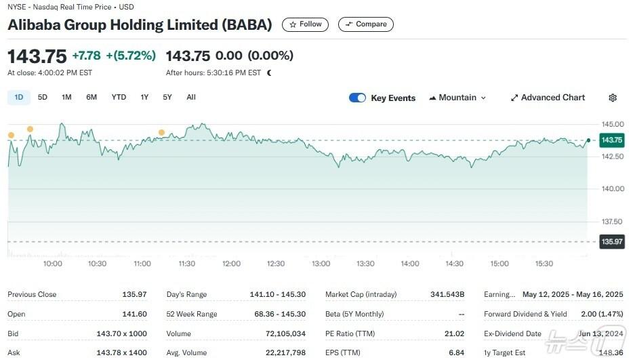The image size is (633, 364).
Task: Click the after-hours moon icon
Action: [269, 73]
